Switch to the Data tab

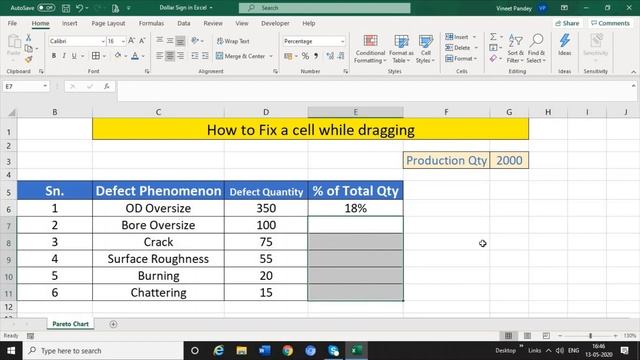[x=184, y=23]
